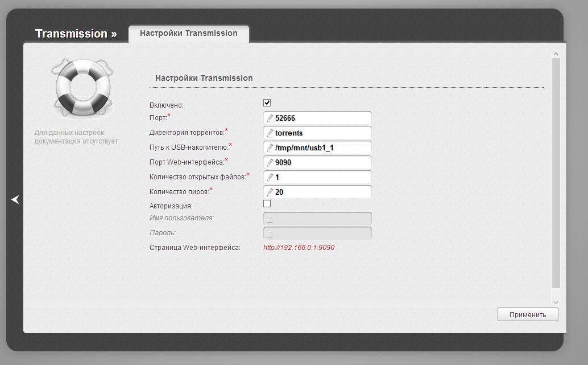Click pencil icon in Директория торрентов field
Screen dimensions: 588x365
click(x=270, y=133)
